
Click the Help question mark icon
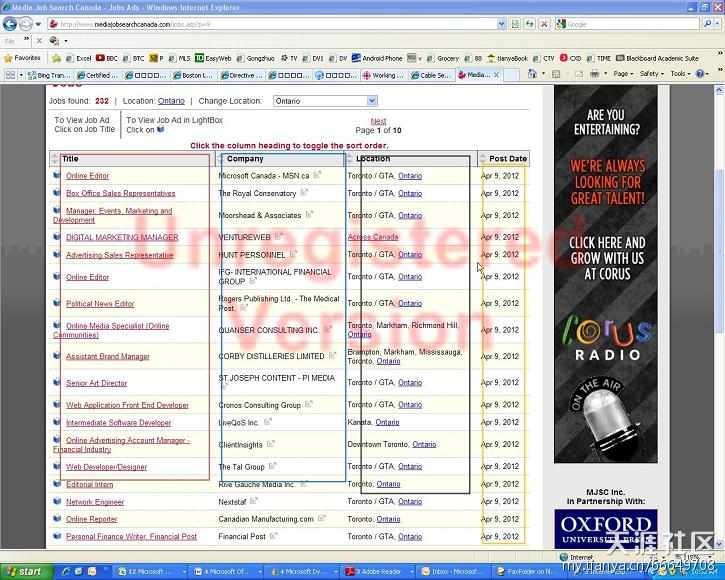tap(700, 74)
